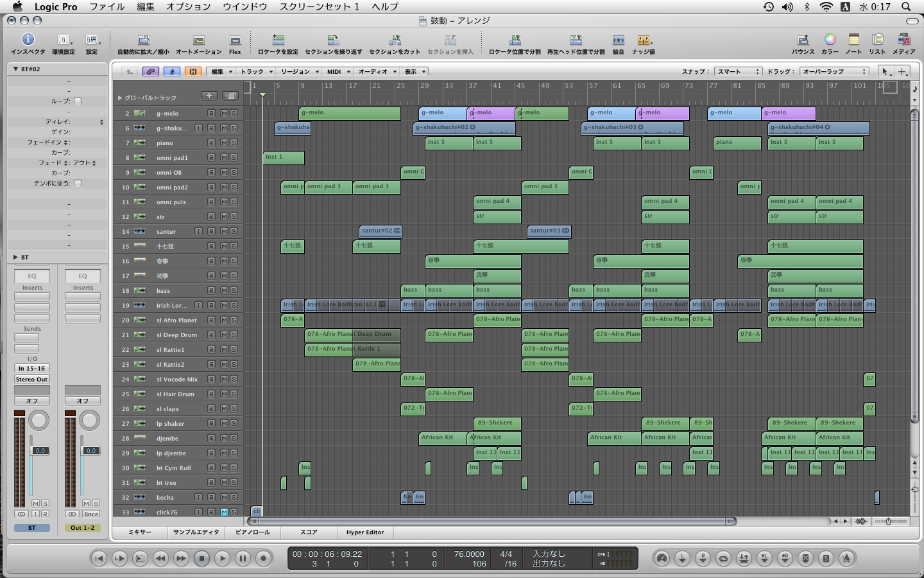The height and width of the screenshot is (578, 924).
Task: Solo the piano track
Action: [x=234, y=143]
